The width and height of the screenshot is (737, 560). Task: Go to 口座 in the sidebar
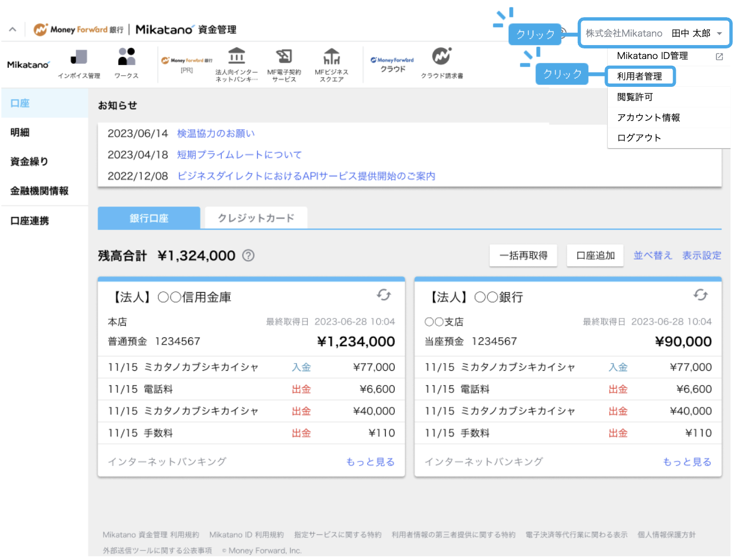pos(45,103)
